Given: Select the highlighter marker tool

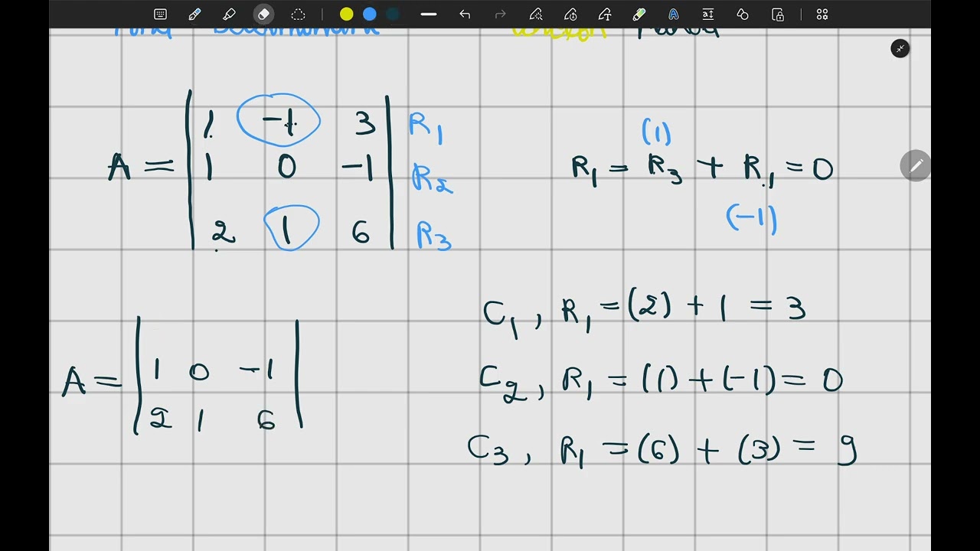Looking at the screenshot, I should 229,15.
